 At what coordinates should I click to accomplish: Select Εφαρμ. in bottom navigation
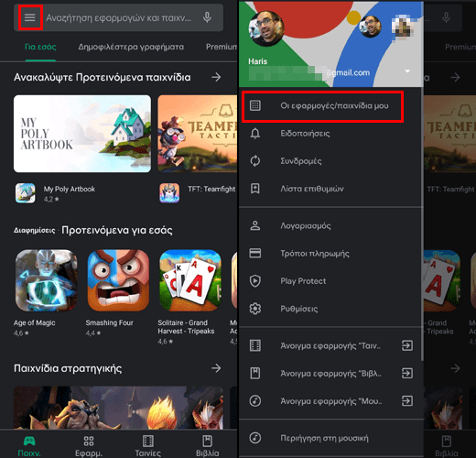pyautogui.click(x=89, y=446)
